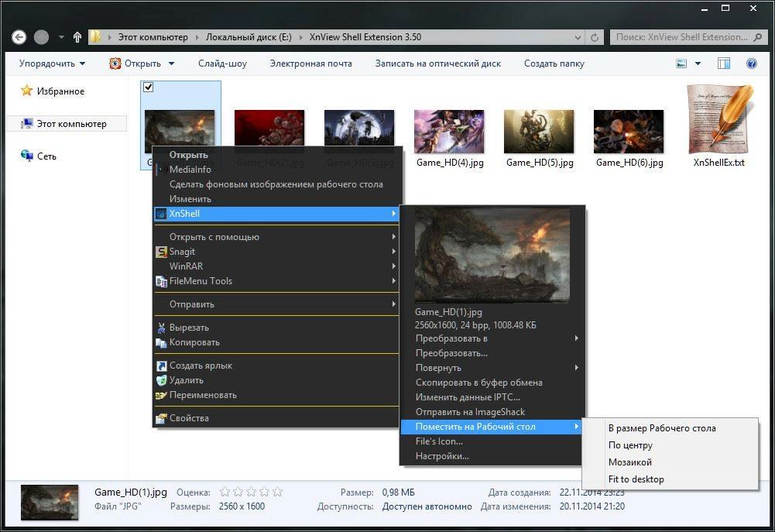Start Слайд-шоу
The height and width of the screenshot is (532, 775).
tap(222, 63)
